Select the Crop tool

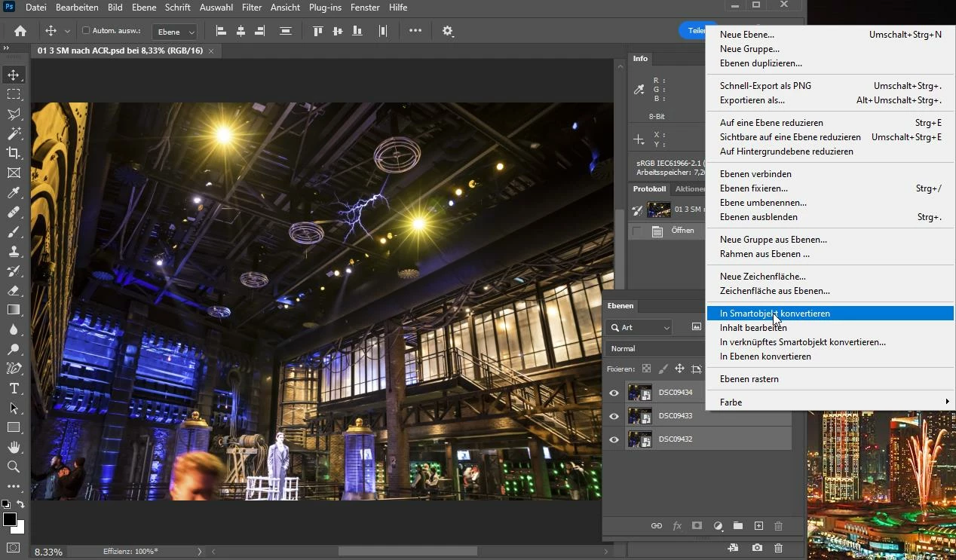point(14,153)
